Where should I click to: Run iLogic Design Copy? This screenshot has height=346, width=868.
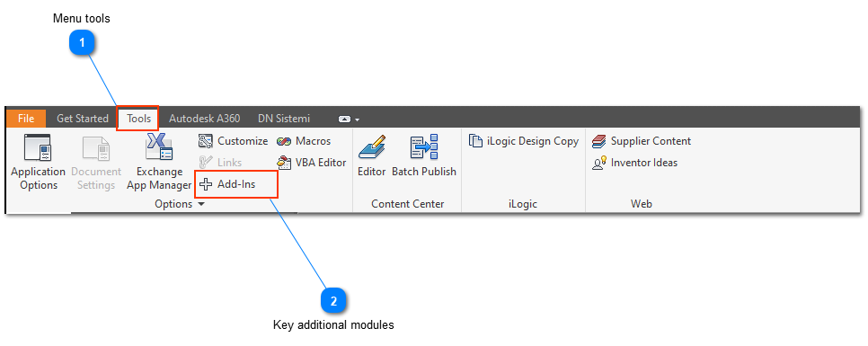[x=524, y=141]
